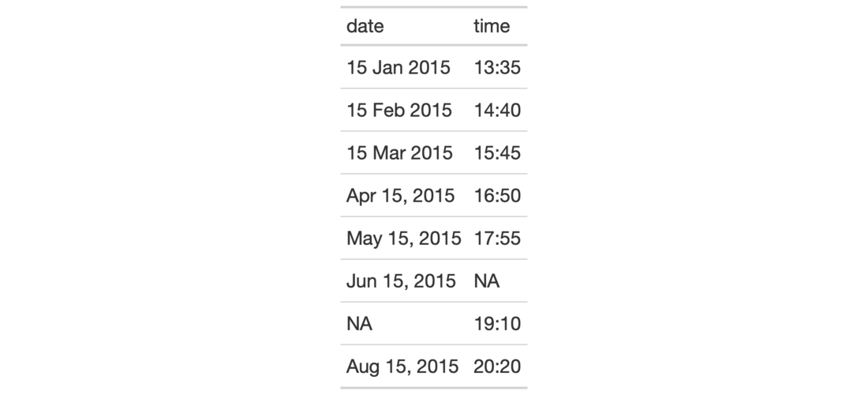The width and height of the screenshot is (868, 395).
Task: Pick the 15:45 time cell
Action: coord(497,152)
